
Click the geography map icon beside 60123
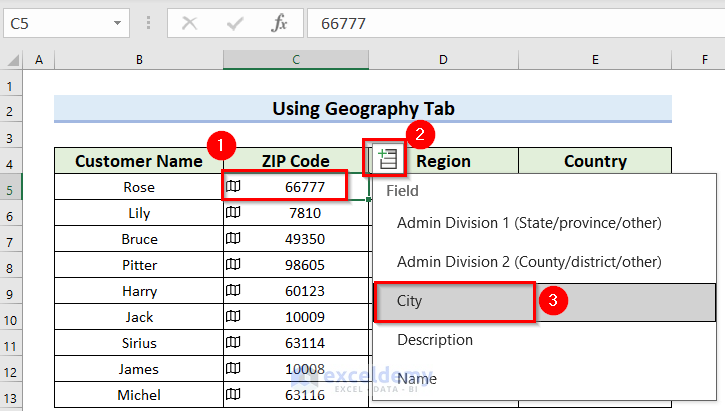pyautogui.click(x=233, y=290)
